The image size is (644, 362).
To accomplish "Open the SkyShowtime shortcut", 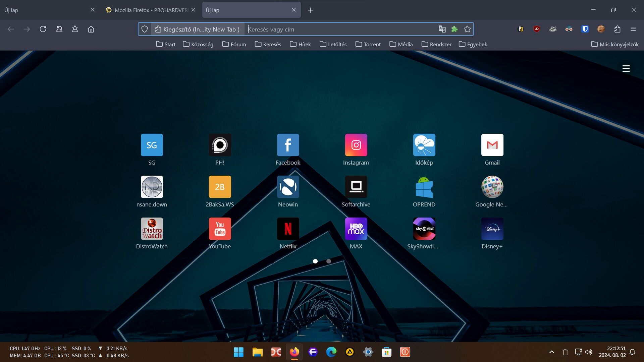I will pos(424,229).
